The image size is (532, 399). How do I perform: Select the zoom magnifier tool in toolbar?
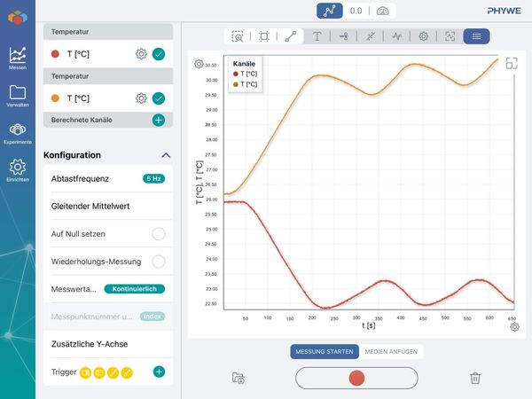(237, 36)
